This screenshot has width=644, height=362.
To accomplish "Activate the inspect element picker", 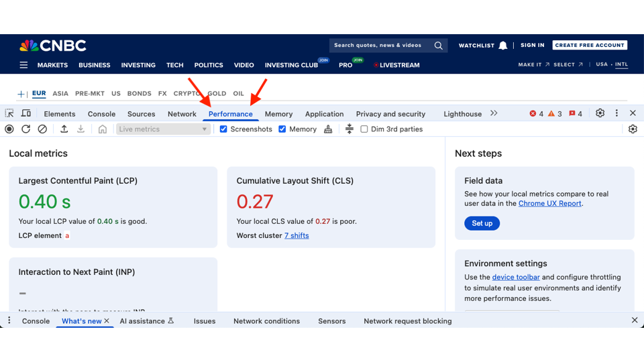I will pos(9,114).
